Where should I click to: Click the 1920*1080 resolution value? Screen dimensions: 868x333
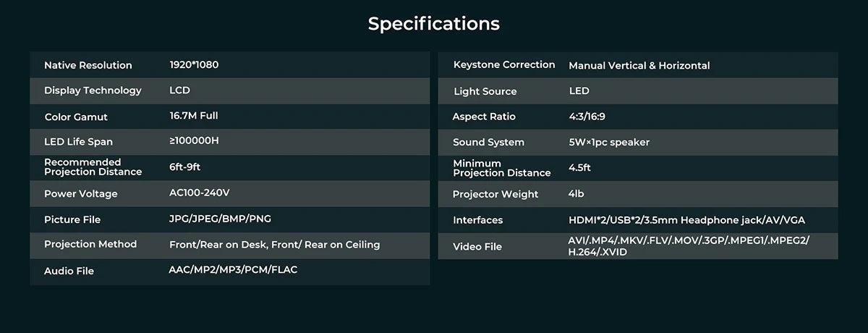point(194,64)
